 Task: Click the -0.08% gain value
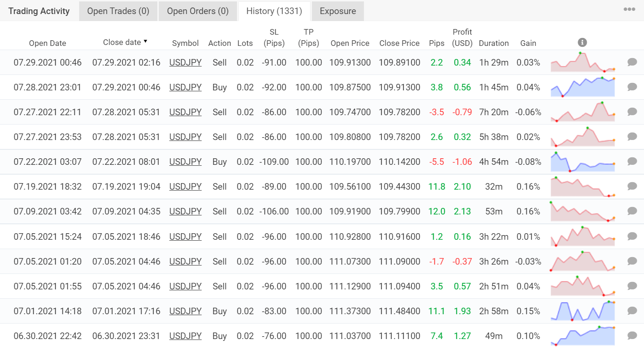528,162
